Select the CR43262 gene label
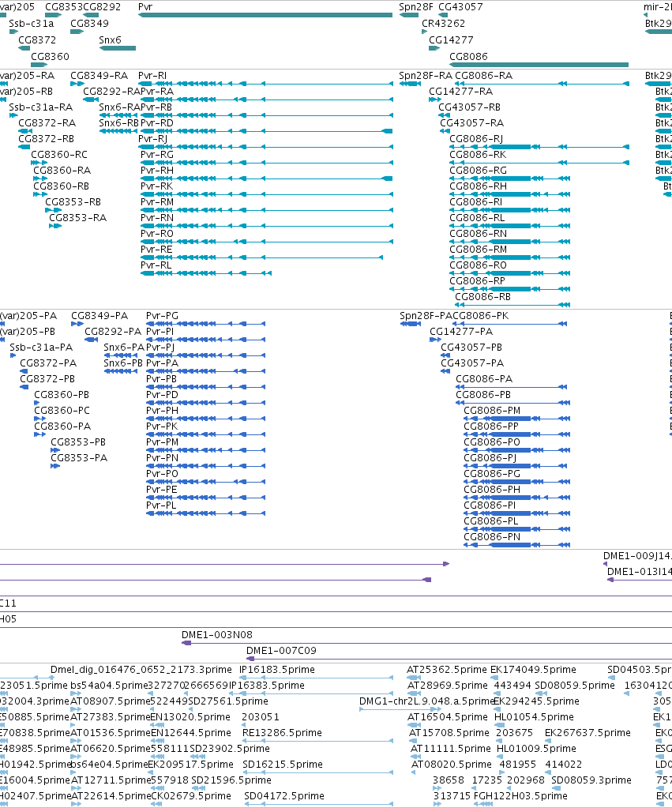The width and height of the screenshot is (672, 808). point(443,23)
